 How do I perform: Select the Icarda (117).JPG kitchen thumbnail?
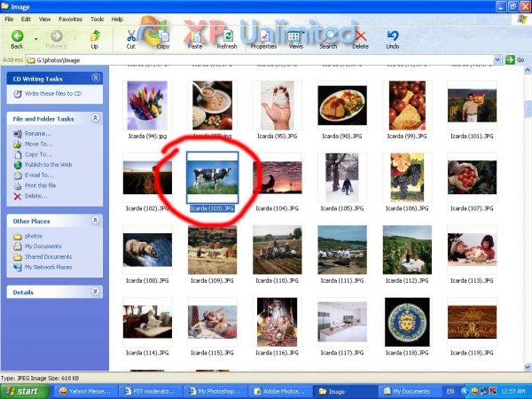pos(342,322)
